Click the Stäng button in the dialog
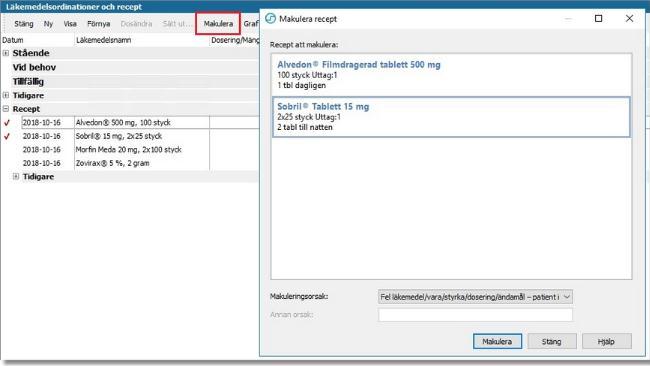The image size is (650, 366). pyautogui.click(x=551, y=342)
